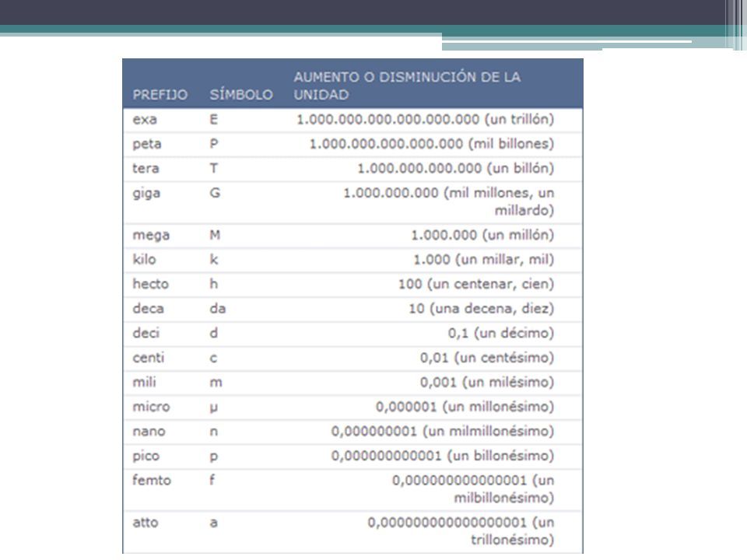
Task: Select the 'mega' prefix cell
Action: pyautogui.click(x=151, y=236)
